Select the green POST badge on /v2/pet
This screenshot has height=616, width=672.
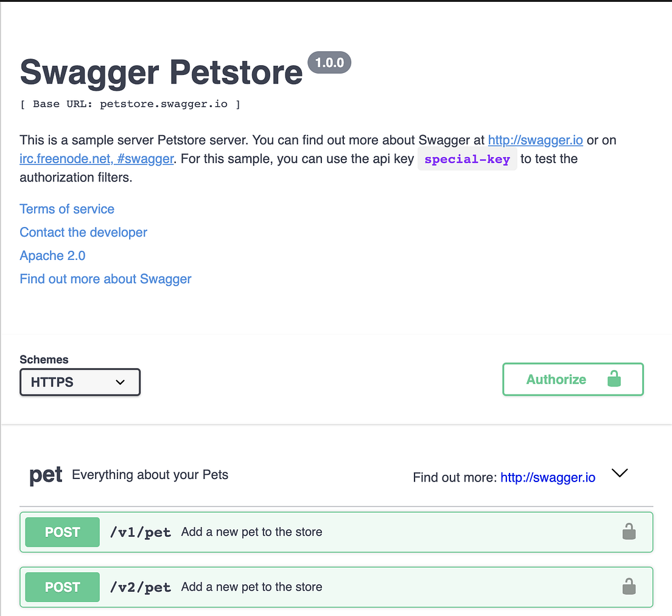click(x=61, y=587)
